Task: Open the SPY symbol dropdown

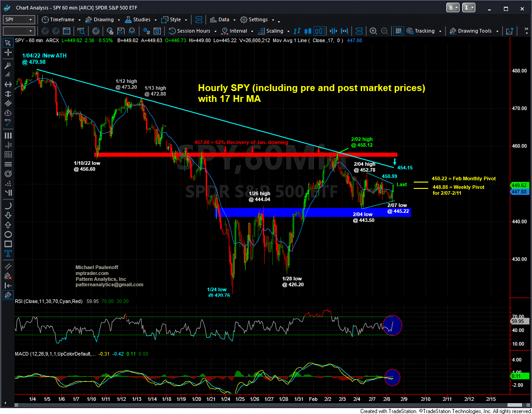Action: click(x=30, y=19)
